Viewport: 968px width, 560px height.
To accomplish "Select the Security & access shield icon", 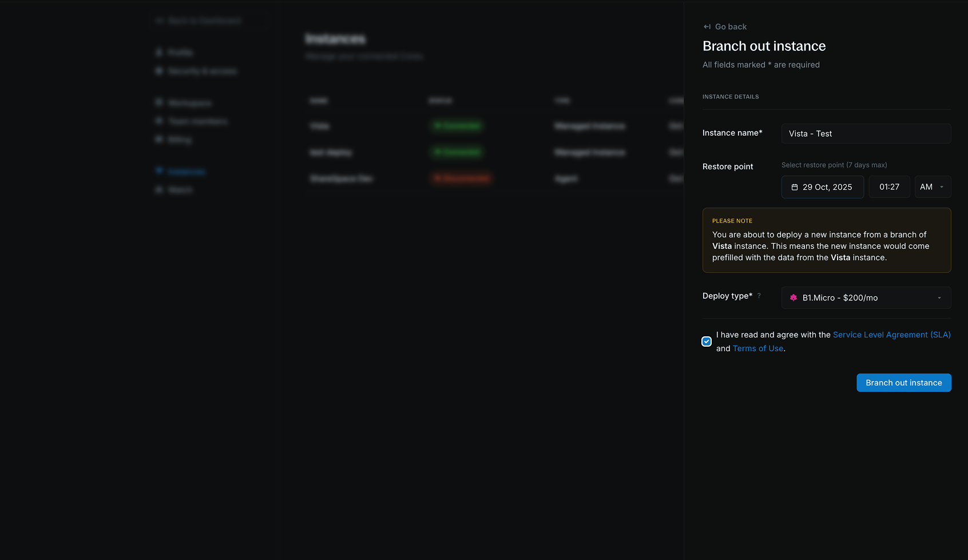I will click(x=158, y=70).
